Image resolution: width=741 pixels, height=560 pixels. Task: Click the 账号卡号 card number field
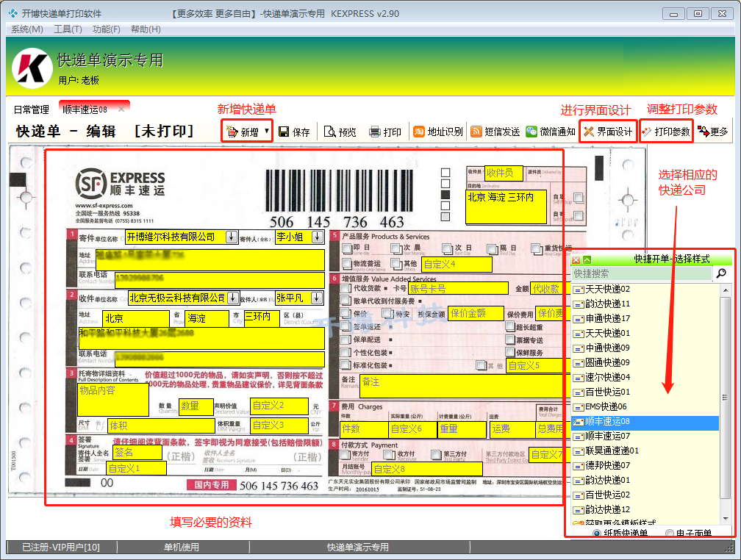point(459,288)
